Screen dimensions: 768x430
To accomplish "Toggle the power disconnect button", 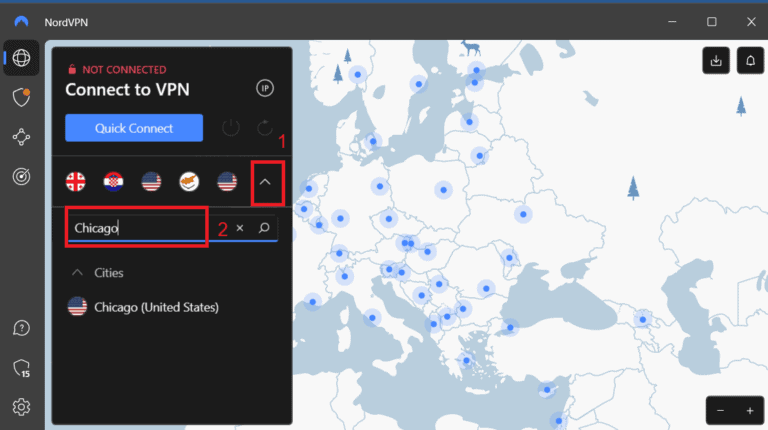I will click(x=231, y=128).
